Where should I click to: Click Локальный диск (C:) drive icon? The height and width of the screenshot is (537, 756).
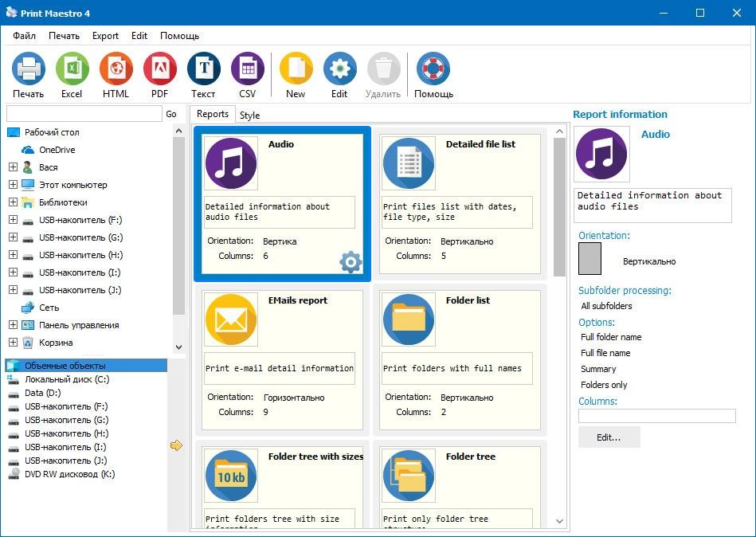coord(14,379)
